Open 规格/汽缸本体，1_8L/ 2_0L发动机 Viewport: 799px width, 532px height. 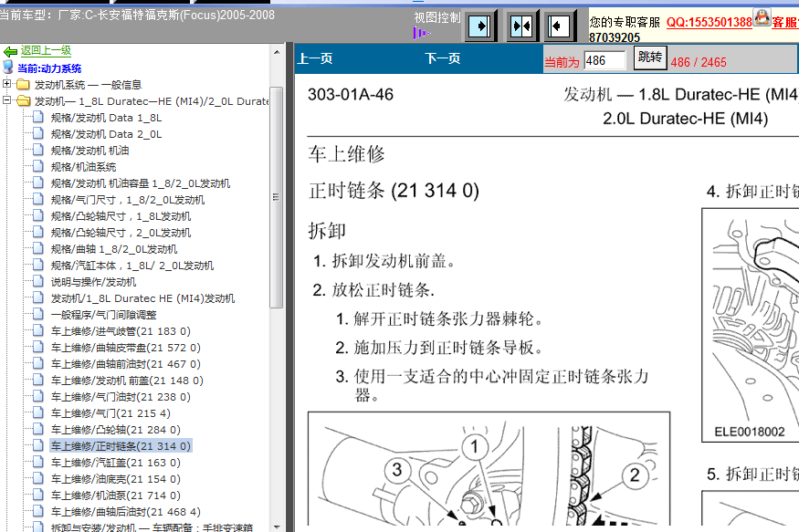pos(132,266)
